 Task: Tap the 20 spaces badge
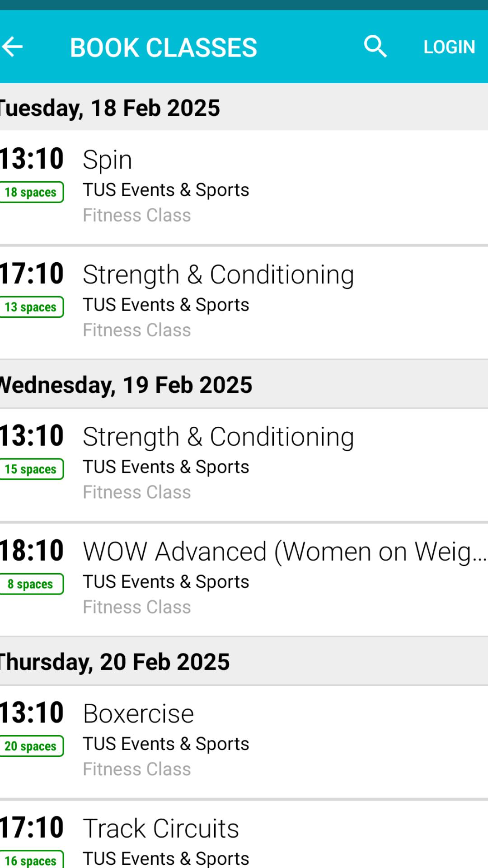31,746
